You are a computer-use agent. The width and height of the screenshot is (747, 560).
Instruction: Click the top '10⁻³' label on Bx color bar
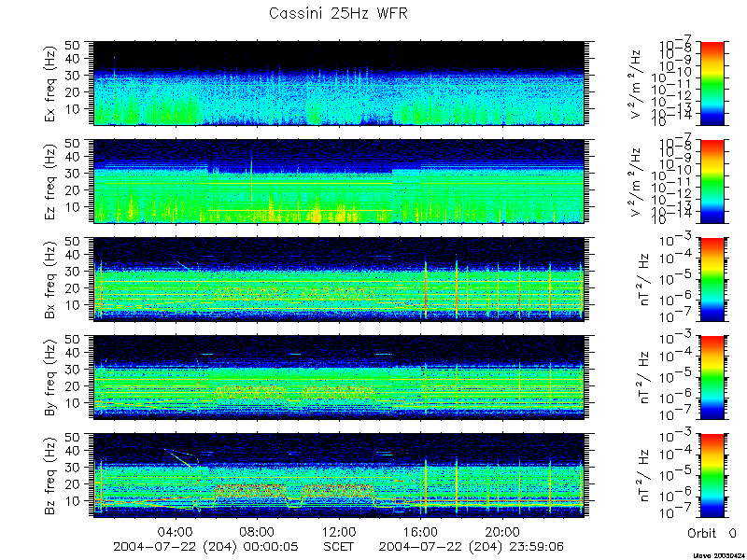pyautogui.click(x=677, y=240)
